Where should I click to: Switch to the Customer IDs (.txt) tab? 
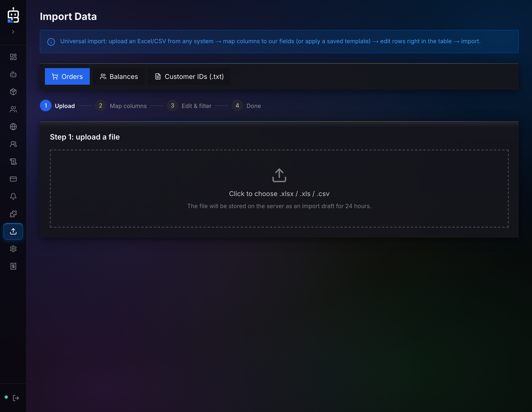click(189, 76)
